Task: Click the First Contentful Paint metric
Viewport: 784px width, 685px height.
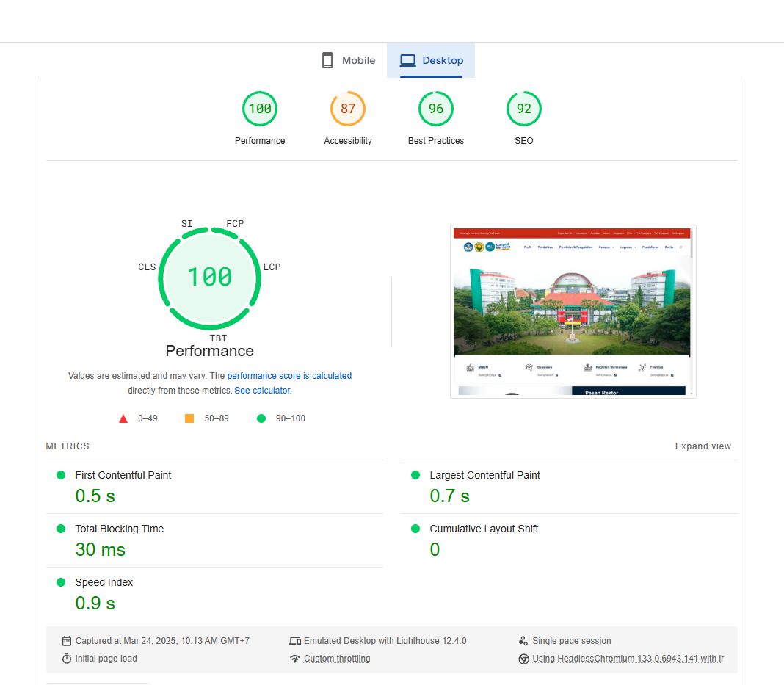Action: pyautogui.click(x=123, y=476)
